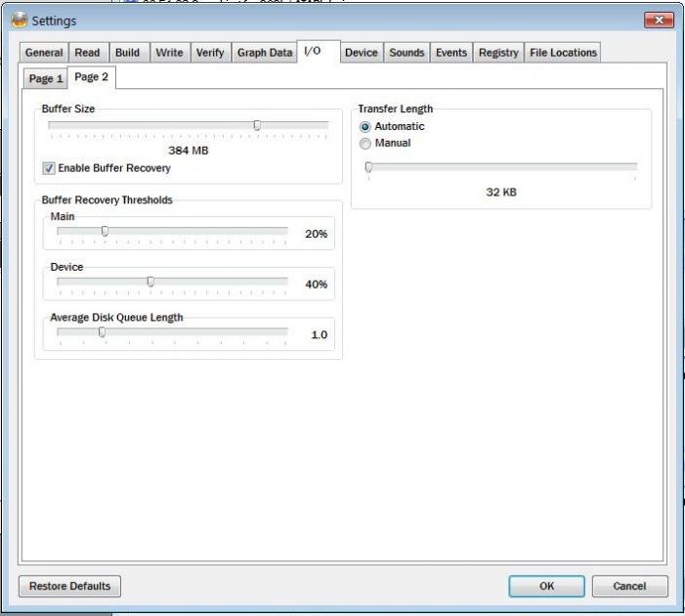This screenshot has width=685, height=616.
Task: Click the 1.0 queue length value
Action: (320, 334)
